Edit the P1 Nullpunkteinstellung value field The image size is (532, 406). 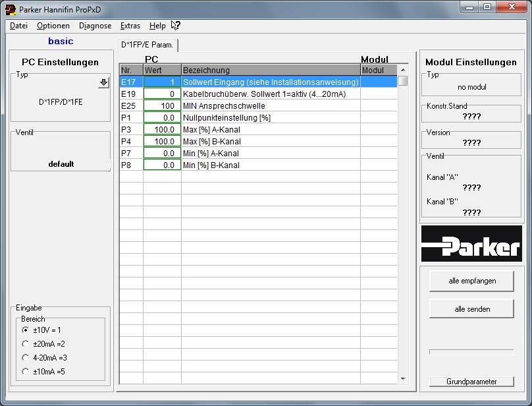(x=162, y=117)
